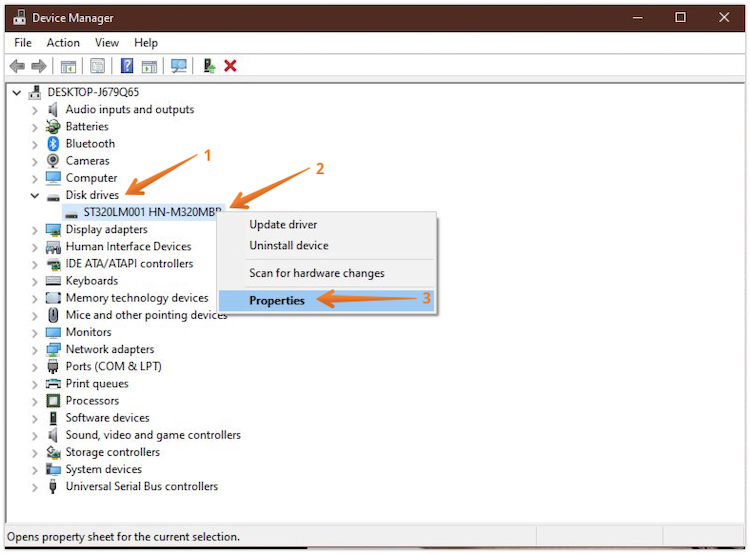Open the Action menu
This screenshot has width=750, height=554.
tap(63, 43)
